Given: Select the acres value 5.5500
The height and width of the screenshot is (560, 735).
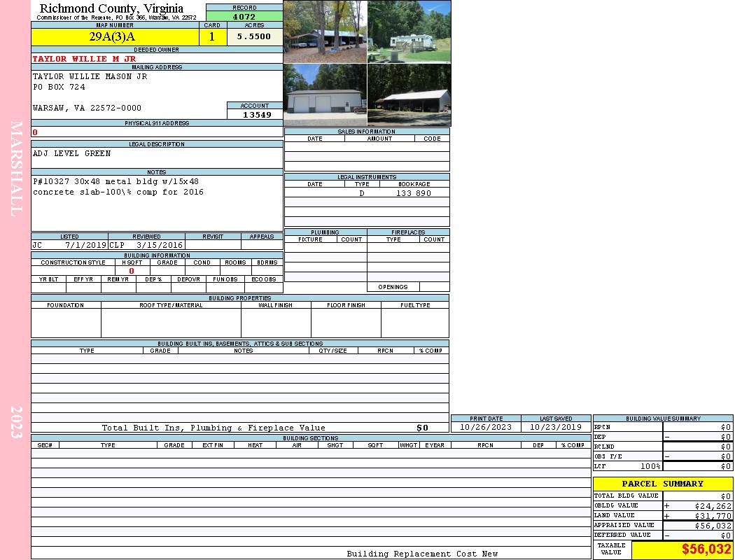Looking at the screenshot, I should tap(254, 37).
